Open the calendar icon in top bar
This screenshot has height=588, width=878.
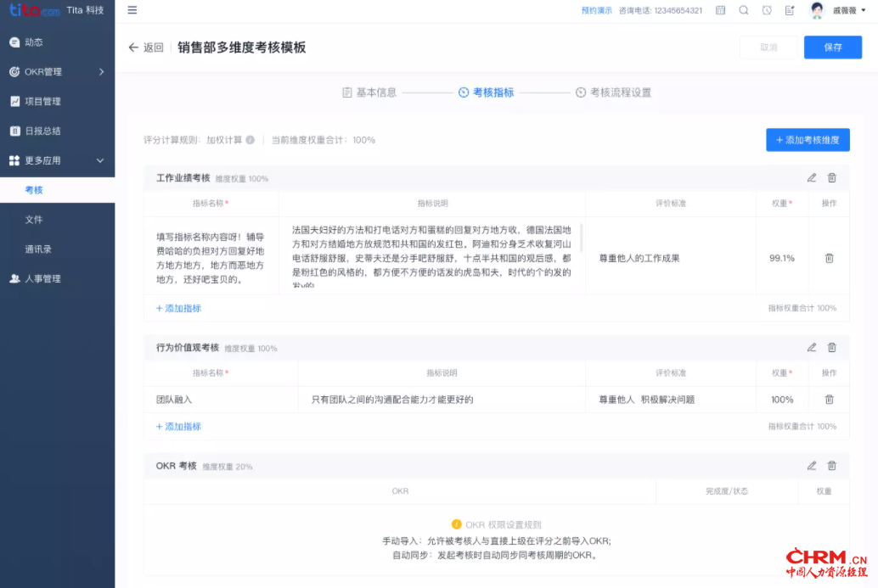[720, 10]
